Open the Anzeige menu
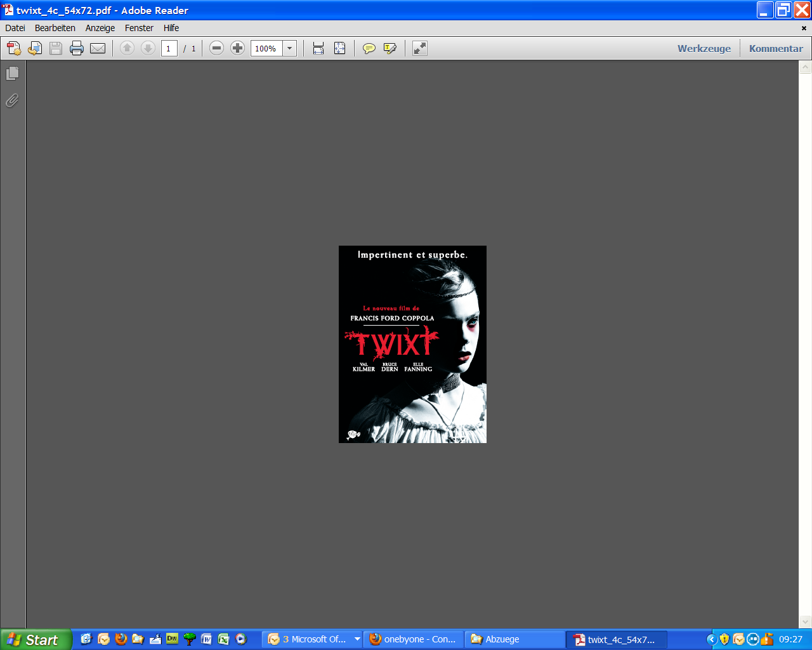 pyautogui.click(x=100, y=28)
